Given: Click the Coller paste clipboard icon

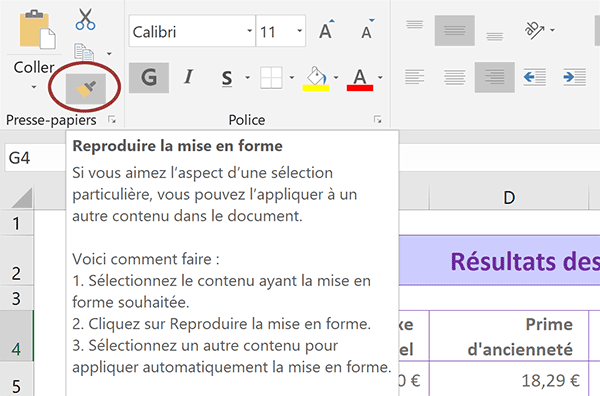Looking at the screenshot, I should click(37, 30).
